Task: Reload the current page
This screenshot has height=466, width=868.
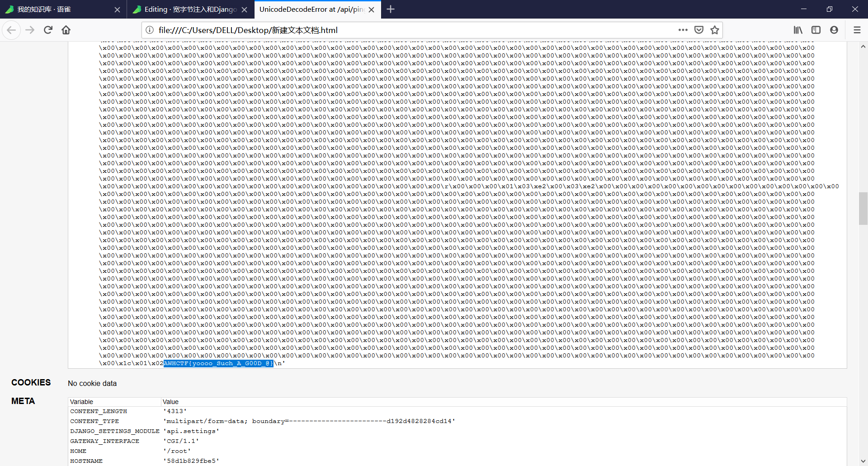Action: point(48,30)
